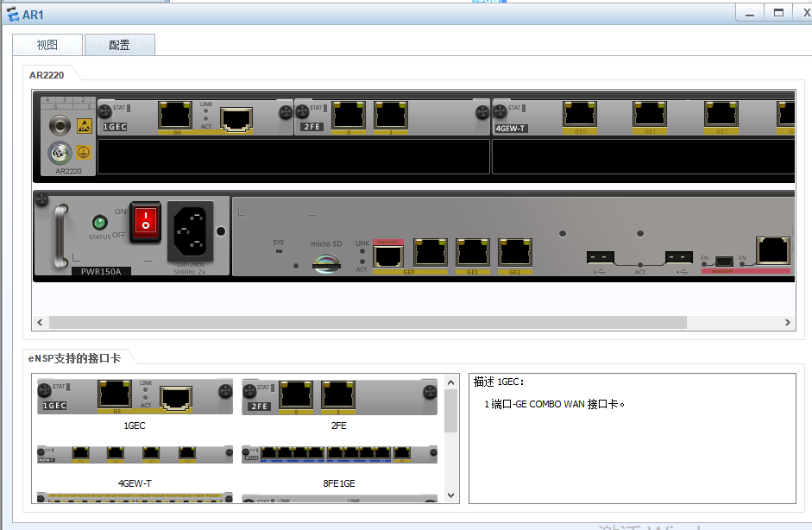Click the device view horizontal scrollbar thumb
Viewport: 812px width, 530px height.
pyautogui.click(x=368, y=322)
